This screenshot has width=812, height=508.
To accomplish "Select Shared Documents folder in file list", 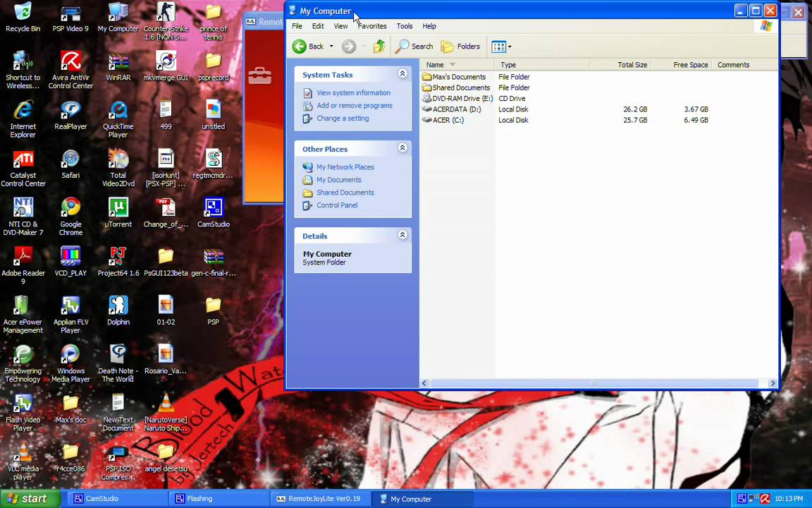I will point(456,87).
